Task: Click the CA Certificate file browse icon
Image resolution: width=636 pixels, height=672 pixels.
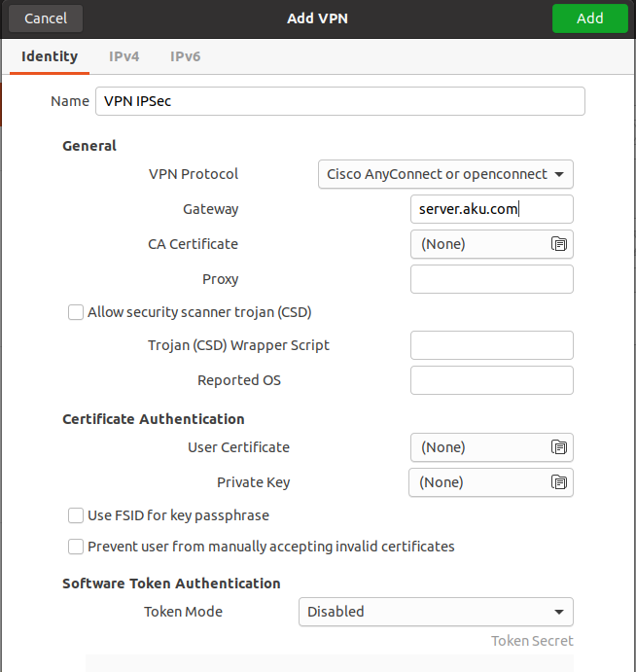Action: pyautogui.click(x=559, y=244)
